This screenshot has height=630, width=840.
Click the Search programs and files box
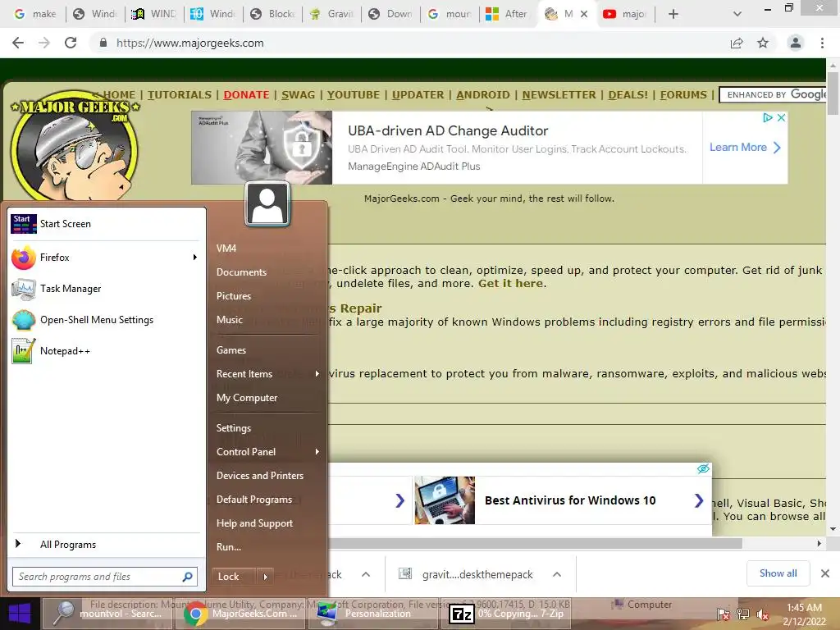[x=105, y=577]
